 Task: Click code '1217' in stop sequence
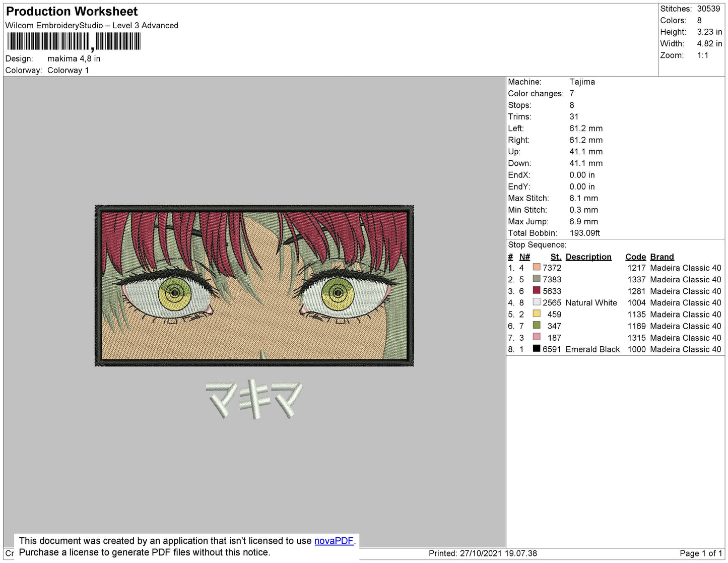coord(636,268)
